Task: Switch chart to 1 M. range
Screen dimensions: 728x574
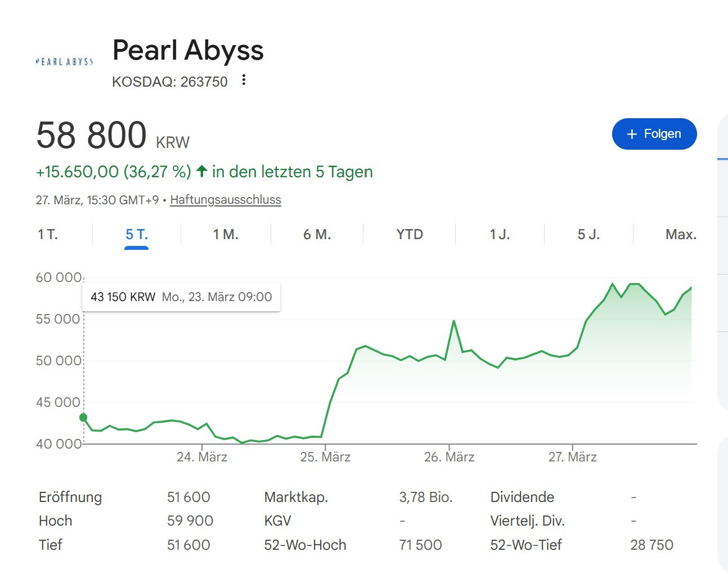Action: coord(226,234)
